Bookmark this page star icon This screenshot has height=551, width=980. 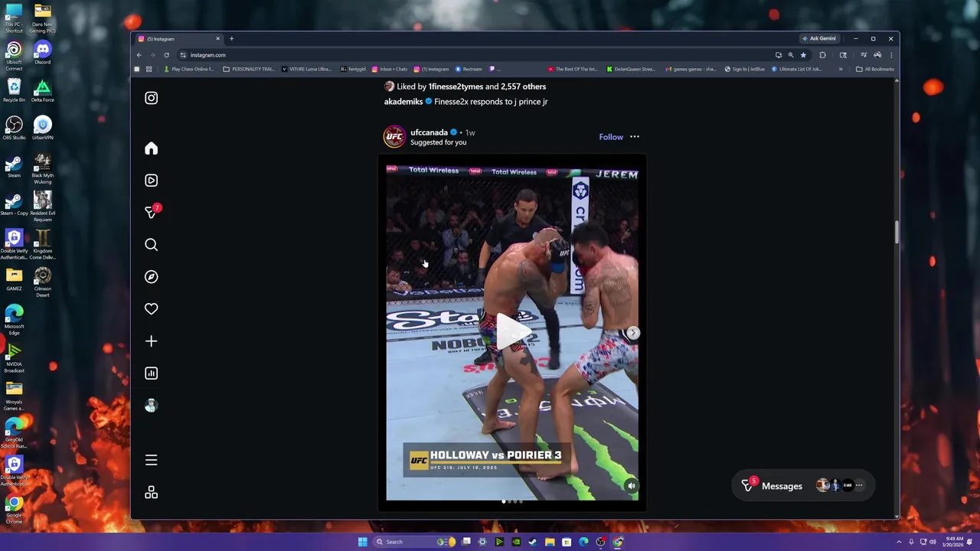point(803,55)
